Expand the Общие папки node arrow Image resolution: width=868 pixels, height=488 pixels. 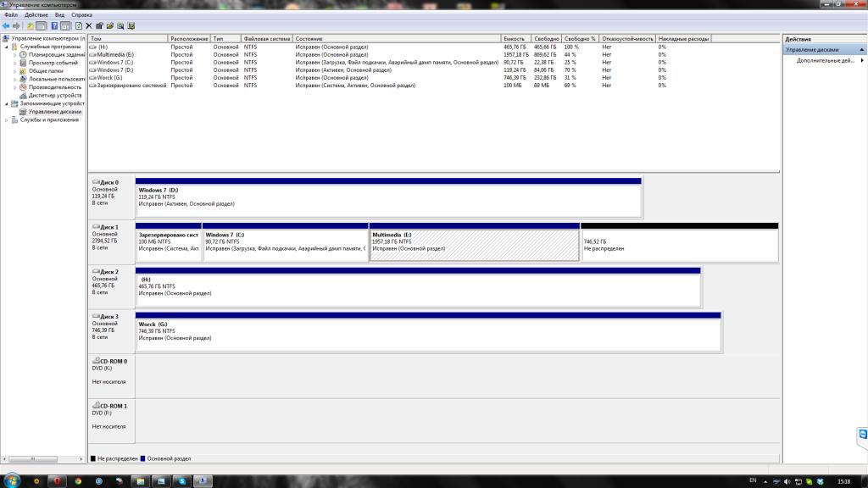click(x=15, y=71)
